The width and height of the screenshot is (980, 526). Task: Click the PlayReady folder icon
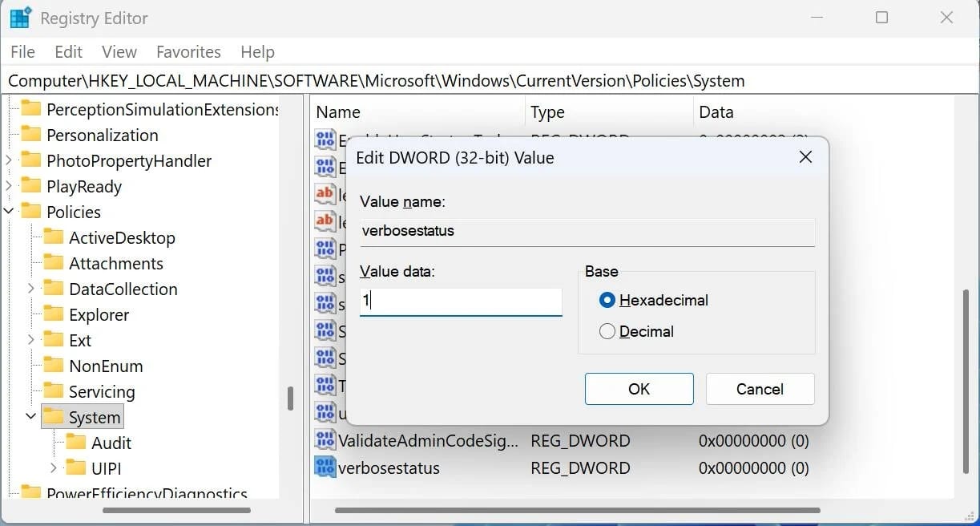[x=30, y=186]
